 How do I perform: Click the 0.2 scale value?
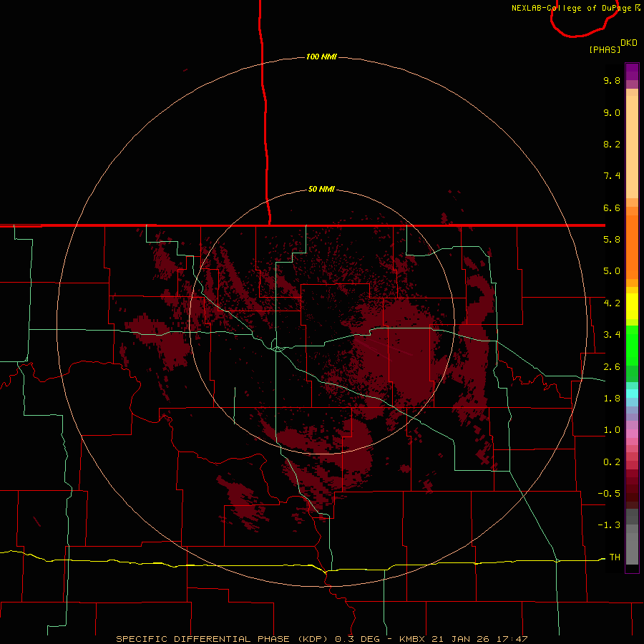pos(612,462)
